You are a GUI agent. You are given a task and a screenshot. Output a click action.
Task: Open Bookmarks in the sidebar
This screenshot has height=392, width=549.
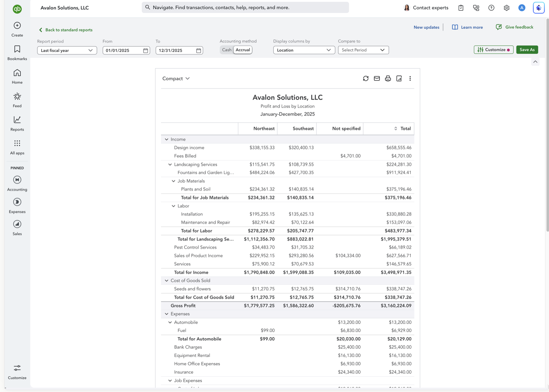click(17, 53)
